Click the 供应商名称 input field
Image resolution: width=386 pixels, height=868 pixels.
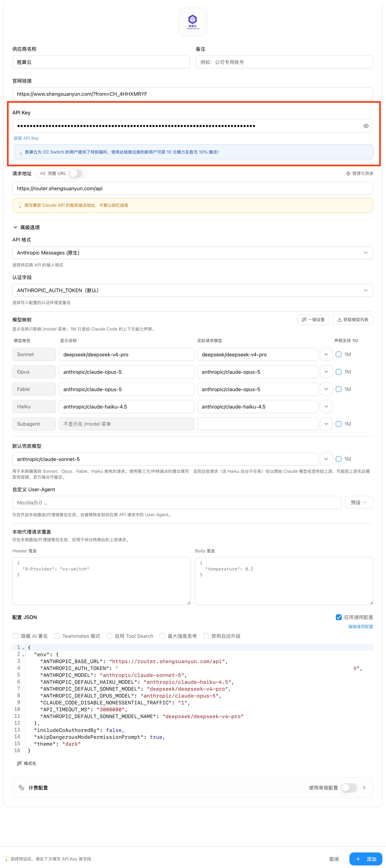[101, 62]
